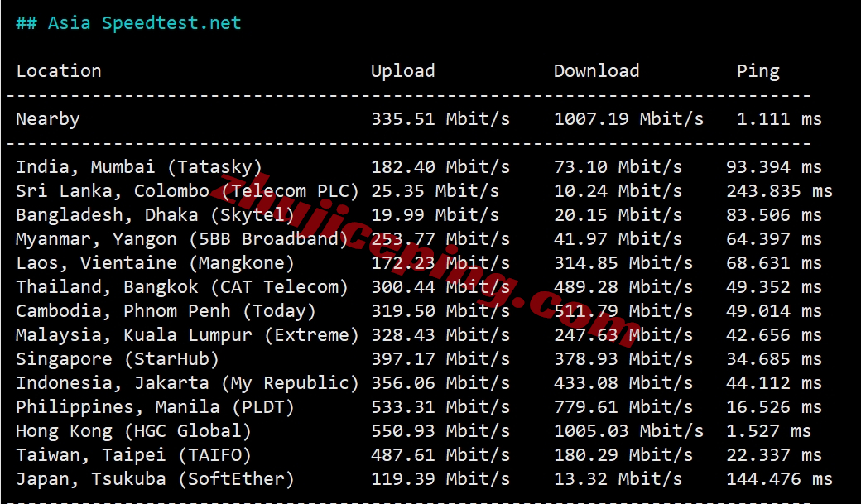Click 'Thailand, Bangkok (CAT Telecom)' text
The image size is (861, 504).
pyautogui.click(x=182, y=287)
